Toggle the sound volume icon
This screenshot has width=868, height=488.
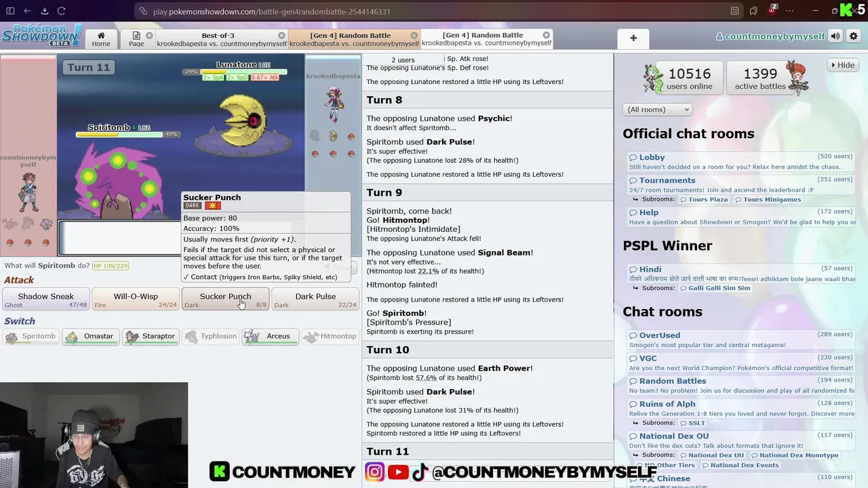pos(835,37)
